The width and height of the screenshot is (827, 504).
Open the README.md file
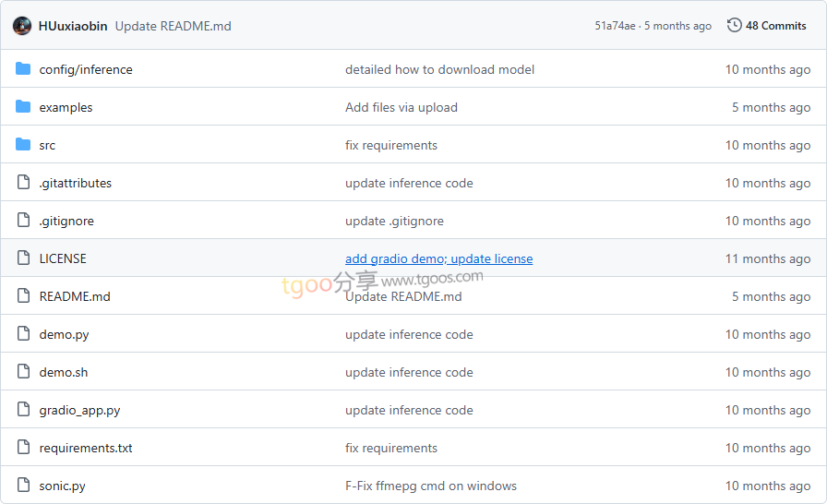[75, 296]
